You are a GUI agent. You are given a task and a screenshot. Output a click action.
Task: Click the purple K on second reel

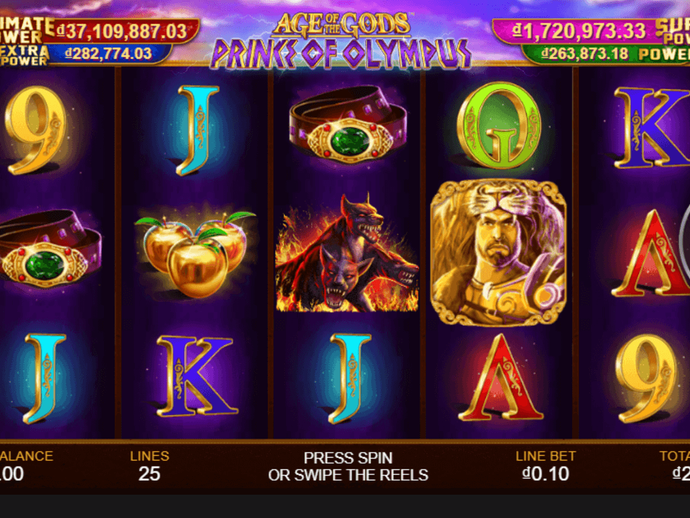pos(197,376)
